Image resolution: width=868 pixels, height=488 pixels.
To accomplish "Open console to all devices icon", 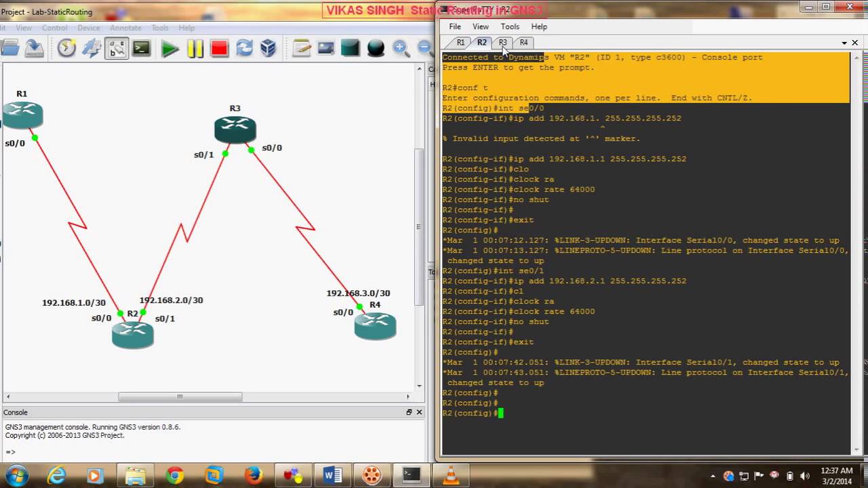I will 141,48.
